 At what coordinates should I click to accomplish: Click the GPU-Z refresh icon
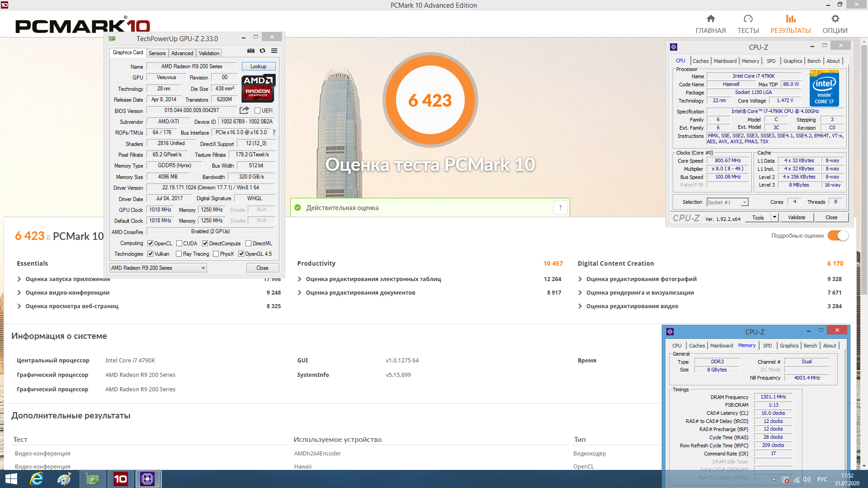(262, 51)
